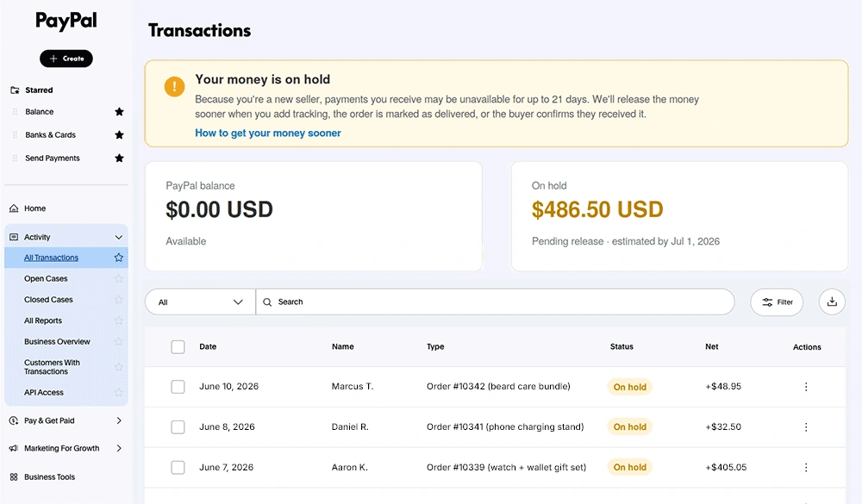
Task: Click the On hold badge for Order #10341
Action: [629, 427]
